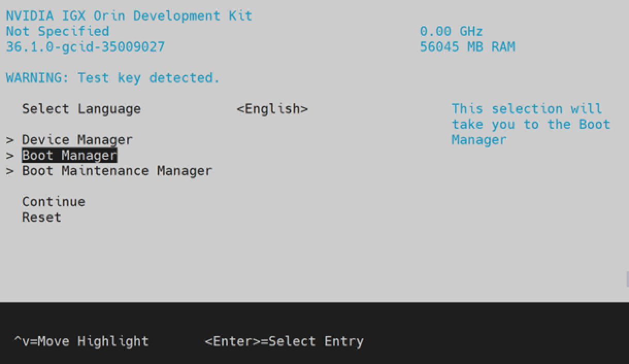Click Reset to restart the device
This screenshot has height=364, width=629.
41,217
